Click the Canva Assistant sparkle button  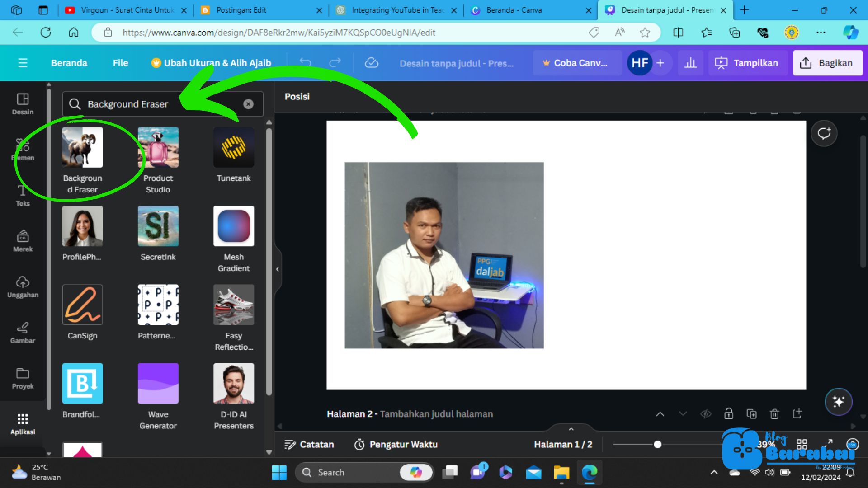[x=838, y=401]
